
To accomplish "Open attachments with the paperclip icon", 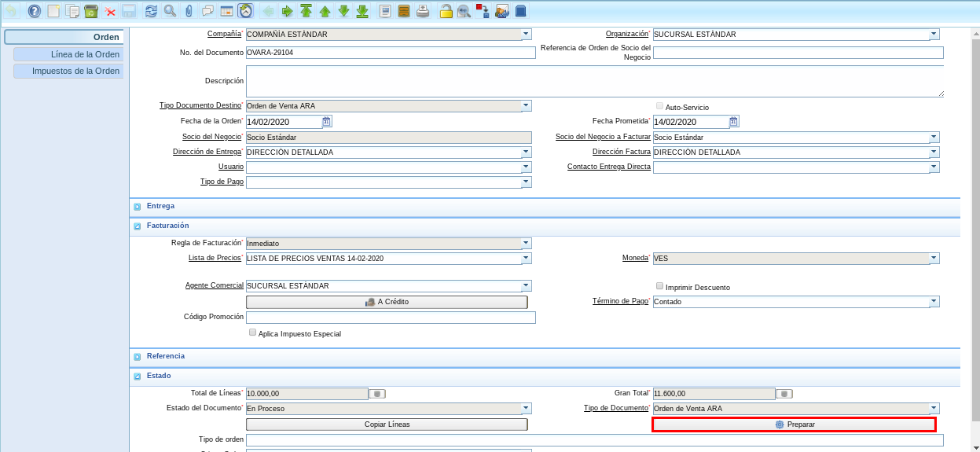I will coord(189,11).
